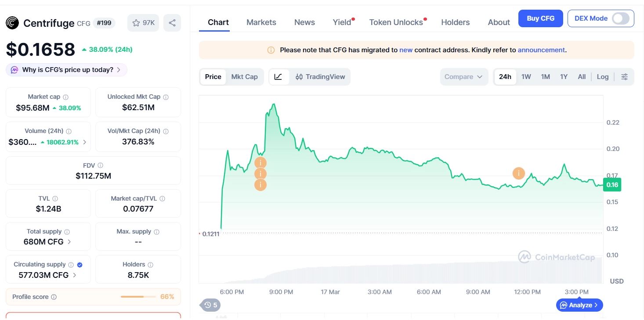Click the middle stacked chart event marker
644x320 pixels.
pos(260,174)
